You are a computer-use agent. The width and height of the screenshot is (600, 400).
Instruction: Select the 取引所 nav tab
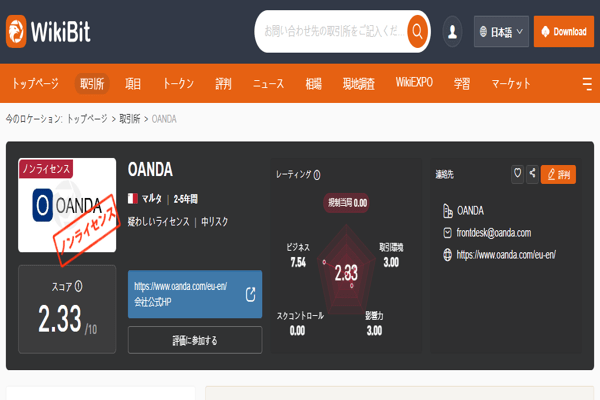tap(92, 83)
